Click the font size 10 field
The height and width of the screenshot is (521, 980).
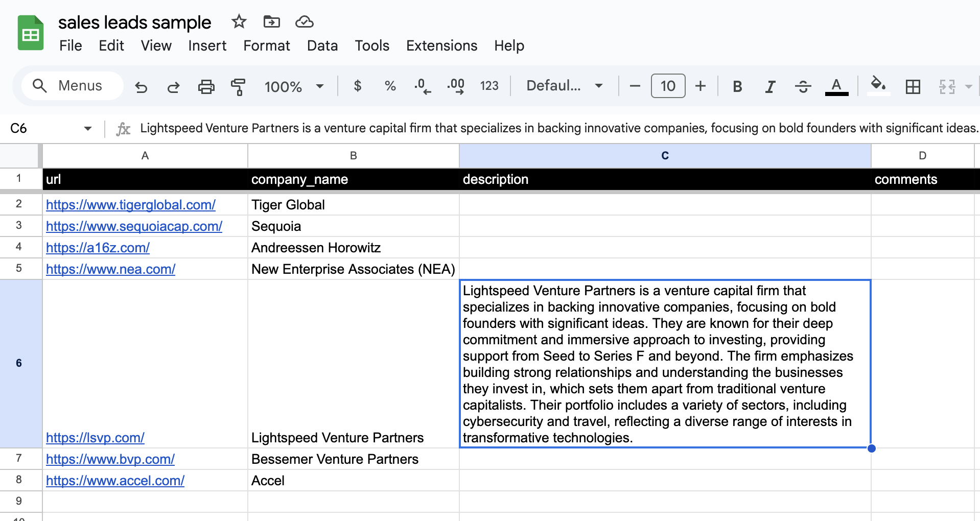(x=668, y=86)
